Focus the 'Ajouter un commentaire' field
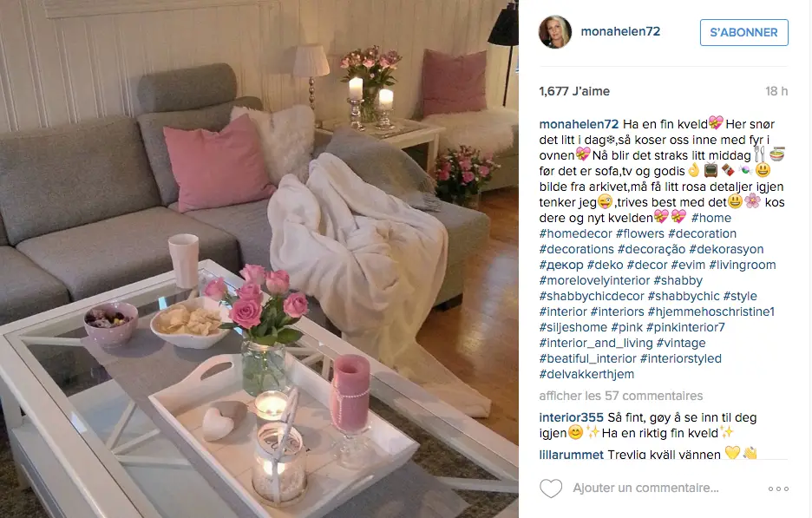This screenshot has height=518, width=812. (645, 488)
